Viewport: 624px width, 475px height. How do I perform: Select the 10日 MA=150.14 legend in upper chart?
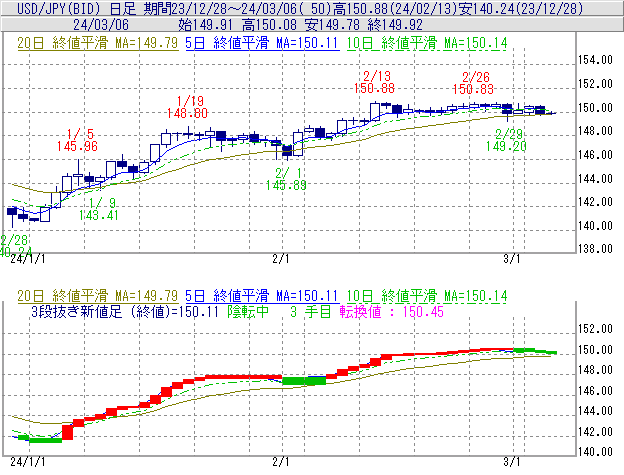click(x=427, y=43)
